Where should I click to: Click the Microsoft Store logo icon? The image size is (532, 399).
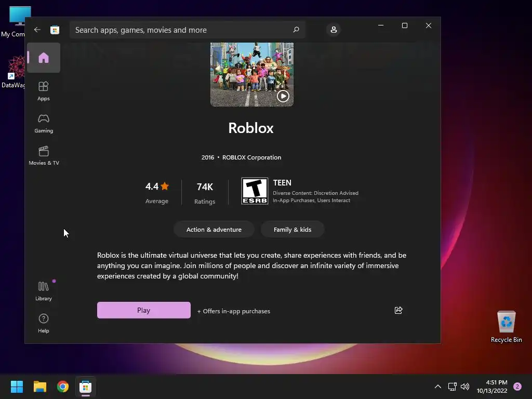55,30
